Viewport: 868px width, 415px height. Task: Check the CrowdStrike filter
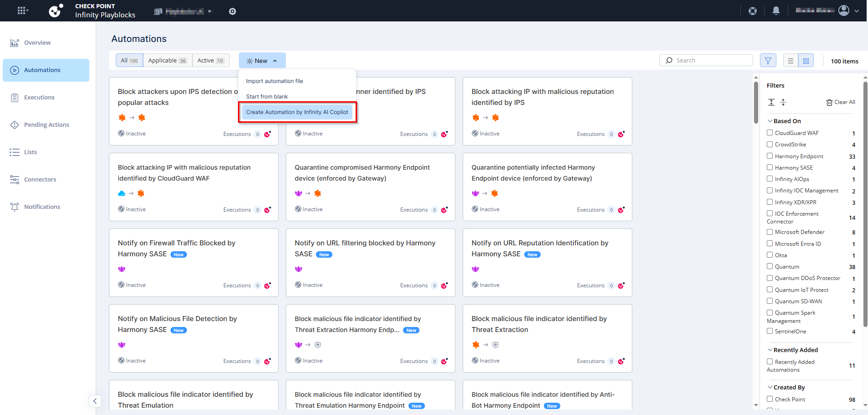[x=770, y=144]
